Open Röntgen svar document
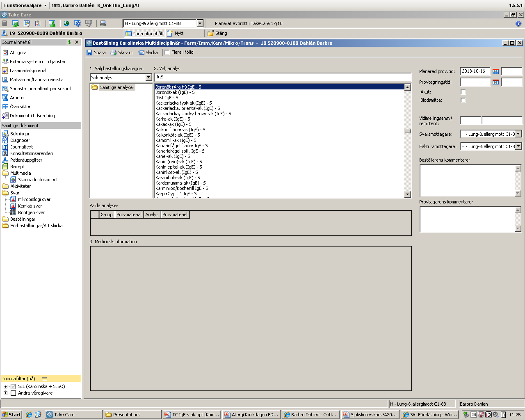This screenshot has width=525, height=420. [x=31, y=212]
